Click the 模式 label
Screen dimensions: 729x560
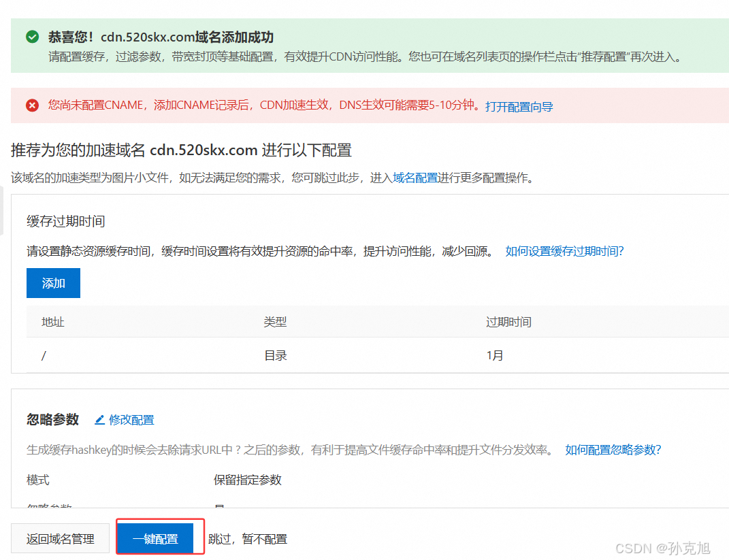click(37, 480)
